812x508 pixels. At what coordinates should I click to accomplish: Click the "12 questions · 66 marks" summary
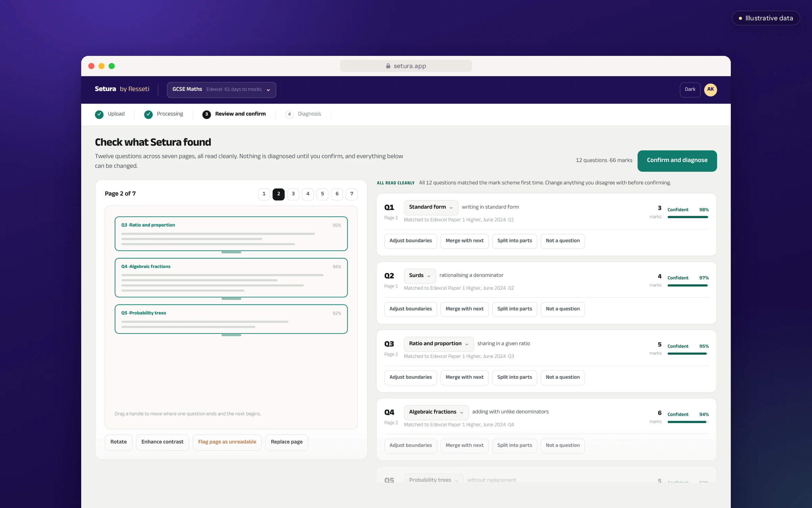604,161
